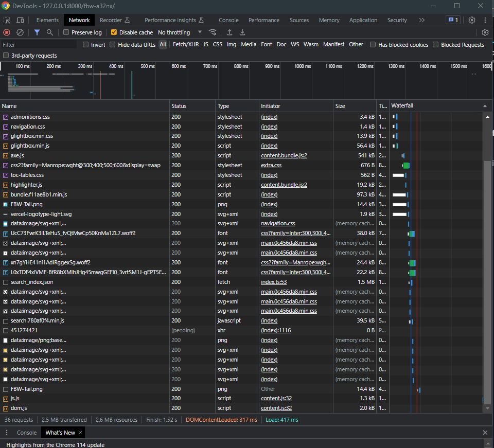494x448 pixels.
Task: Click the record network log button
Action: 7,32
